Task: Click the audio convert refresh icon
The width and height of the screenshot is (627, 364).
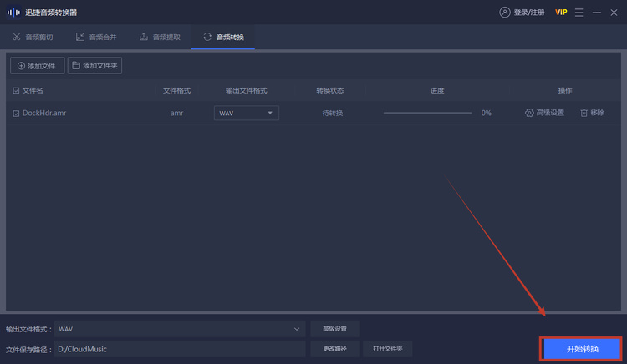Action: (207, 37)
